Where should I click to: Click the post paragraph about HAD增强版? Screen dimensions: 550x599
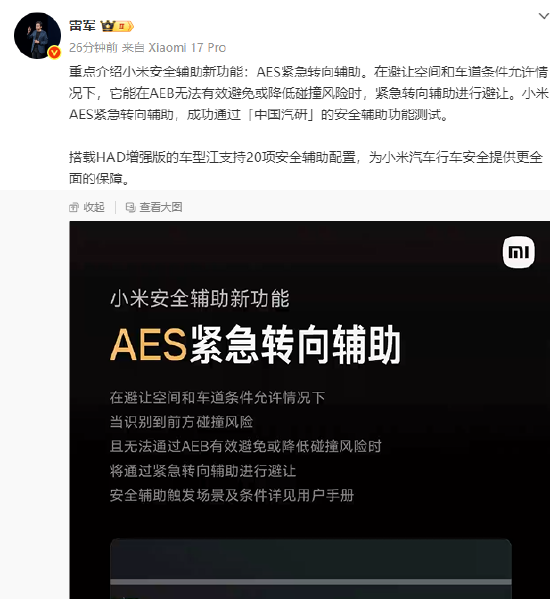(306, 167)
